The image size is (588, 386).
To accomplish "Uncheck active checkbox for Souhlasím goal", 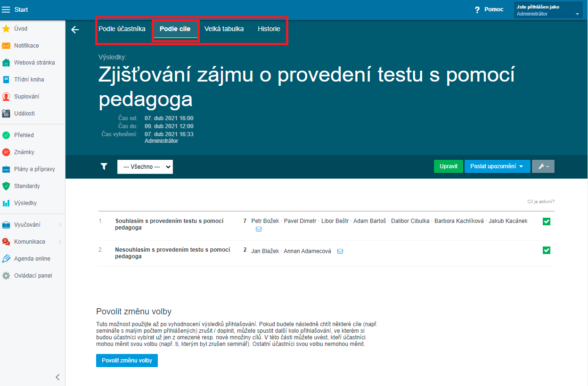I will tap(547, 222).
